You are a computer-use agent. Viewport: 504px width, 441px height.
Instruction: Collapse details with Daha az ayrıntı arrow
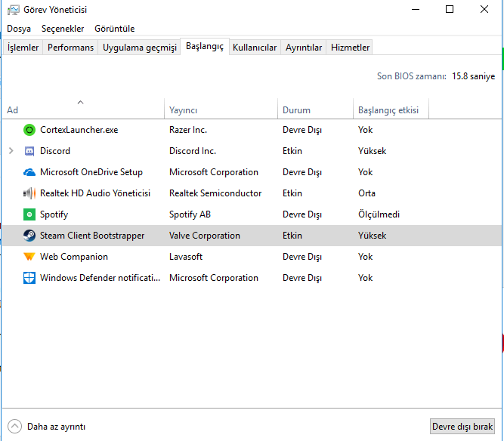point(15,426)
